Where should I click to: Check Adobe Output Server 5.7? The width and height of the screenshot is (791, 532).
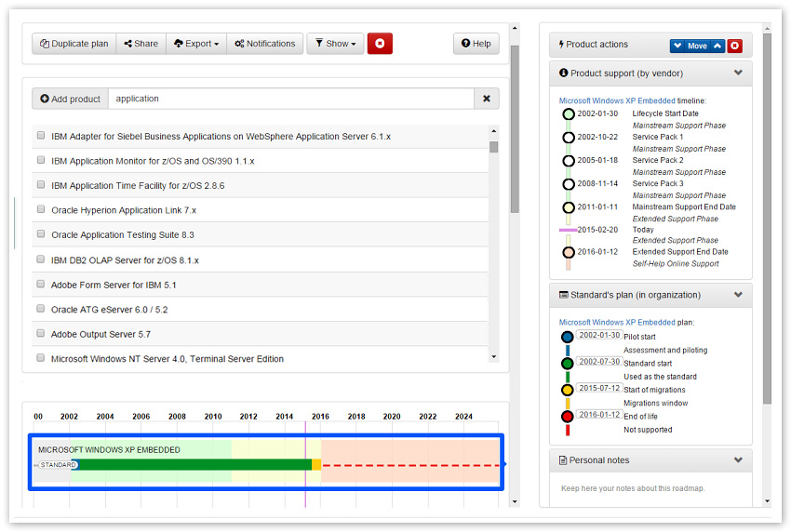coord(41,334)
